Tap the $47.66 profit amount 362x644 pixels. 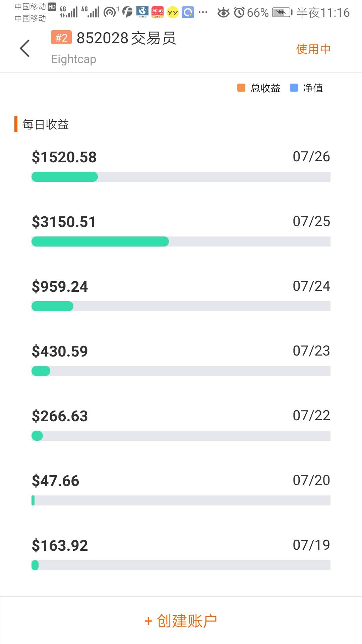click(x=56, y=481)
